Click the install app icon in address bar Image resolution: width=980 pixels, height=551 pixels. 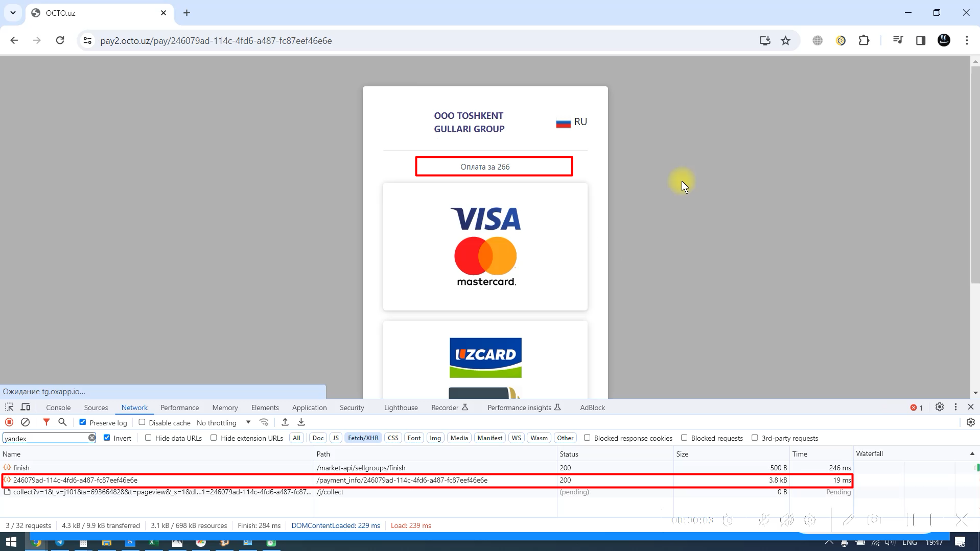pos(765,40)
